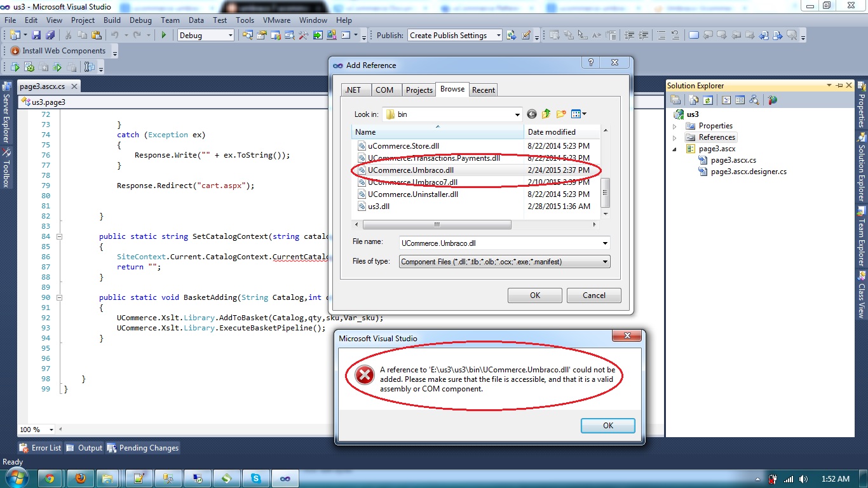Click the Publish Web icon next to publish settings
Viewport: 868px width, 488px height.
click(x=512, y=36)
